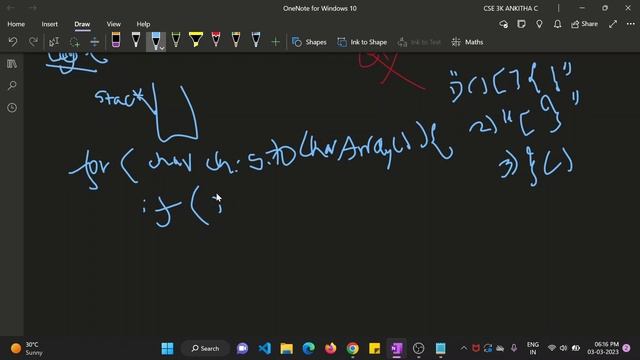Image resolution: width=640 pixels, height=360 pixels.
Task: Open the Help tab
Action: (143, 24)
